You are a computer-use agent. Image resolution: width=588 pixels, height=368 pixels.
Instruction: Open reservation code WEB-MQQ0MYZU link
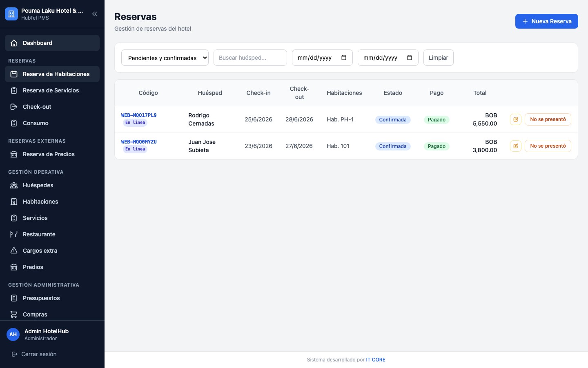pos(139,142)
